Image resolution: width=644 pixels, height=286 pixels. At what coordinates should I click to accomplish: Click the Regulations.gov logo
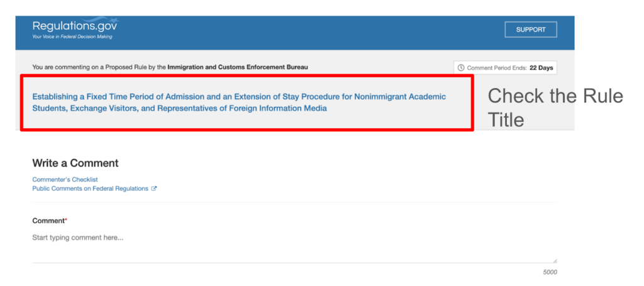pyautogui.click(x=74, y=26)
